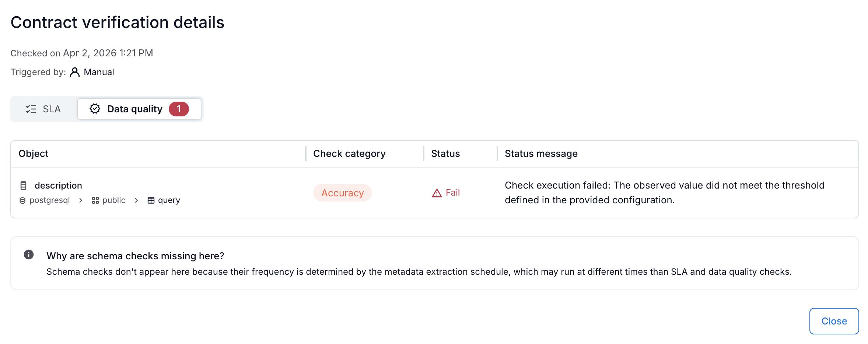Screen dimensions: 868x344
Task: Click the Data quality badge-check icon
Action: coord(95,109)
